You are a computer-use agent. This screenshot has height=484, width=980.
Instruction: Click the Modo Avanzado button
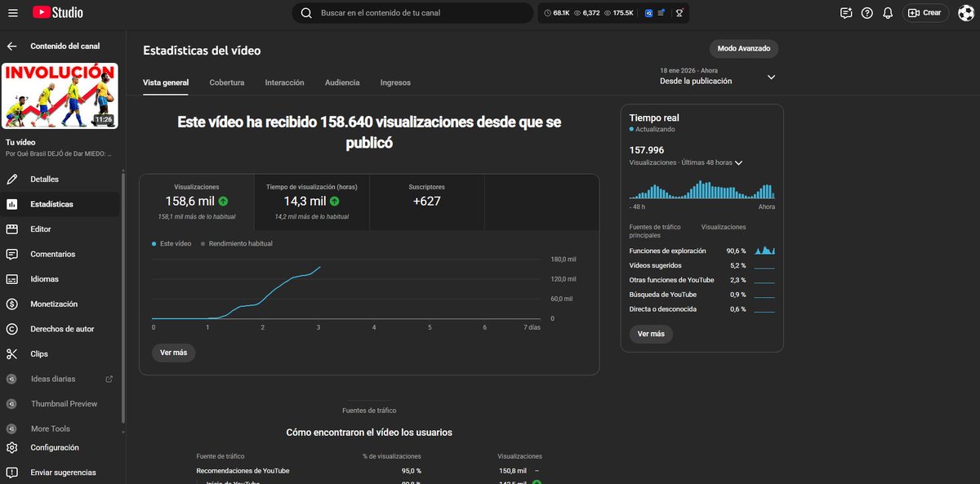[x=743, y=49]
